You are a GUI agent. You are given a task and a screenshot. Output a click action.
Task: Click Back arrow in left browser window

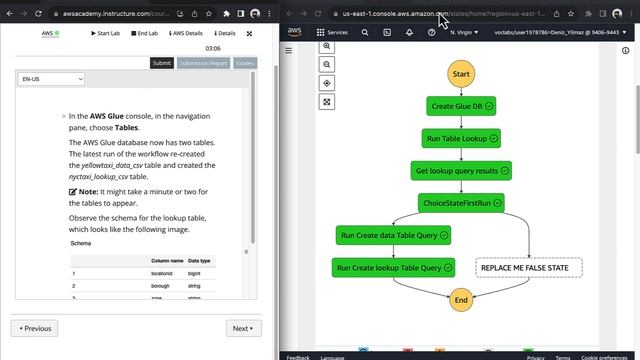[x=10, y=13]
